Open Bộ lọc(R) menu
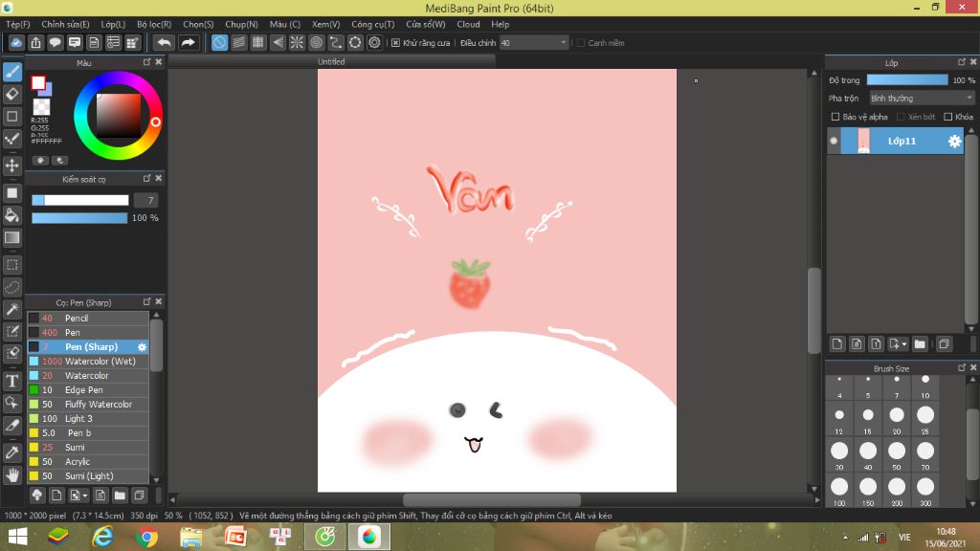 pyautogui.click(x=154, y=24)
